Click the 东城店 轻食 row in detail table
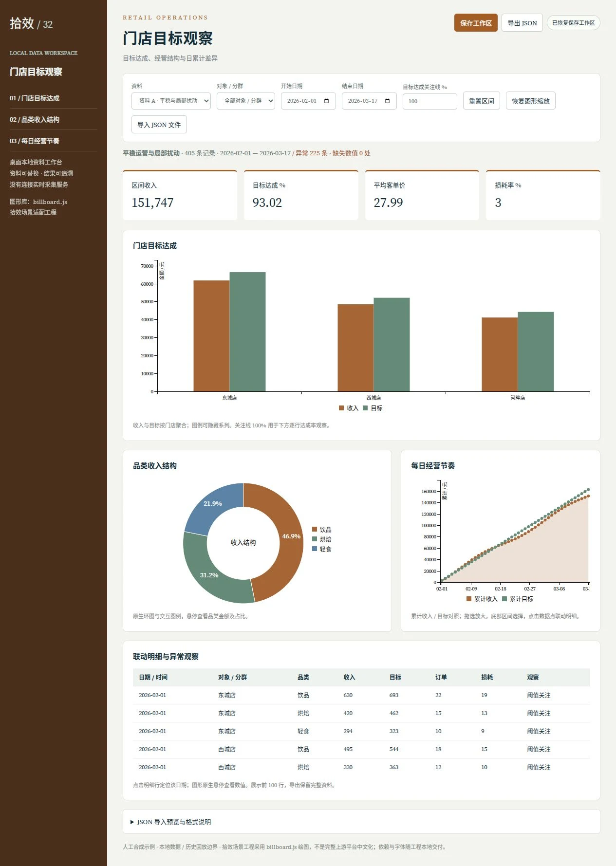This screenshot has width=616, height=866. tap(361, 731)
